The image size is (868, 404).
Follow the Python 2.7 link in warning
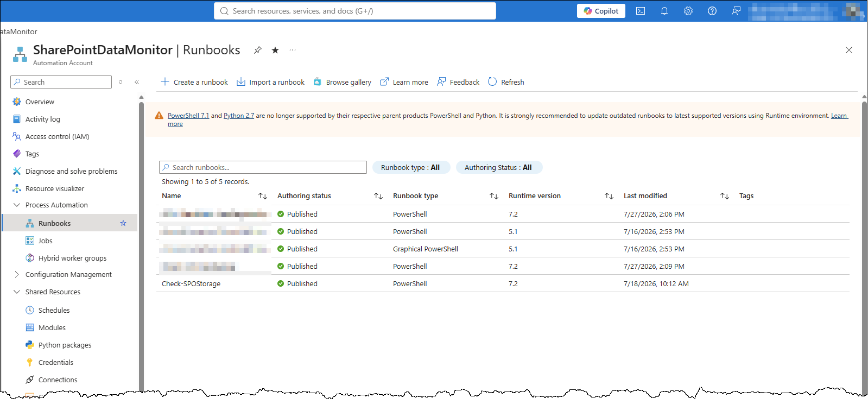tap(239, 116)
